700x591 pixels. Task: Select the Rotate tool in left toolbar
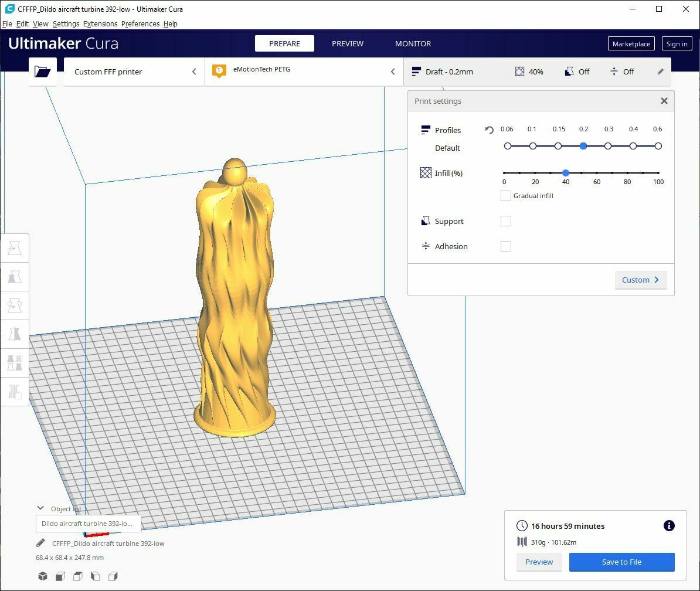tap(15, 305)
